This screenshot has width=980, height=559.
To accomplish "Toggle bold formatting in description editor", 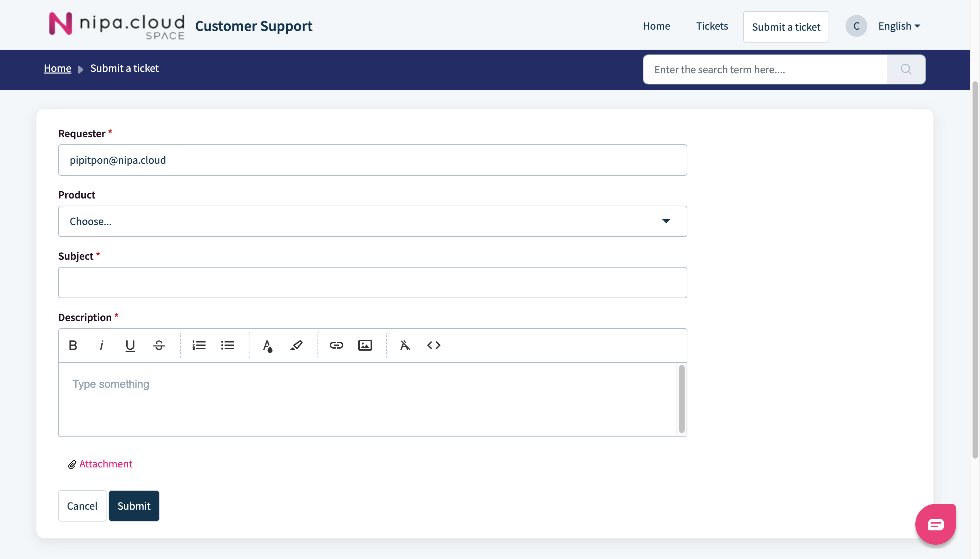I will click(73, 345).
